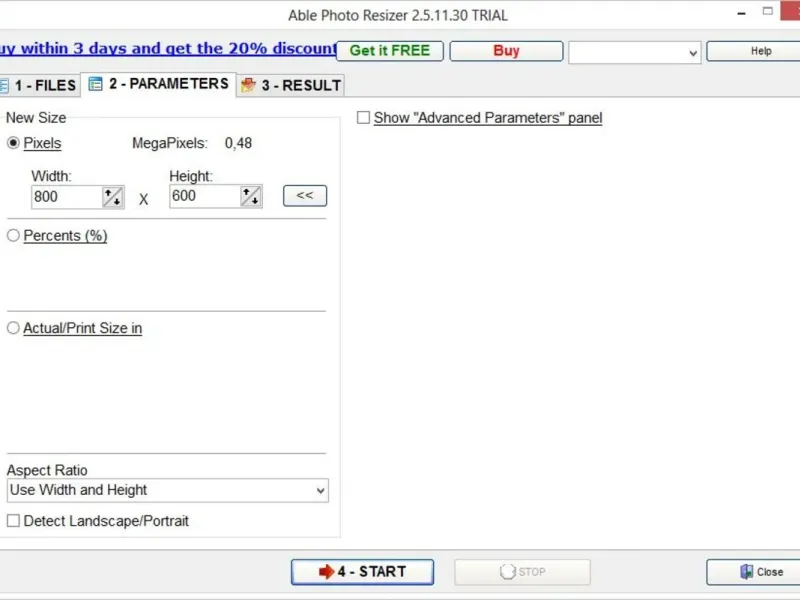Tick the Detect Landscape/Portrait checkbox
800x600 pixels.
(13, 521)
